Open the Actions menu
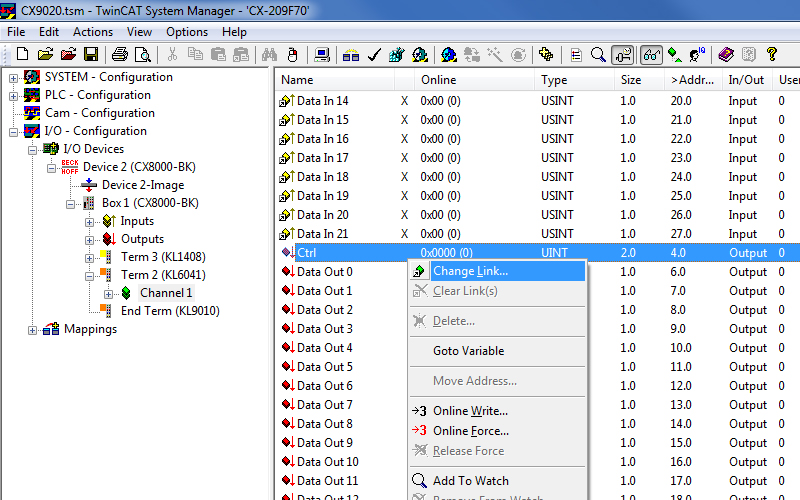Image resolution: width=800 pixels, height=500 pixels. [x=93, y=32]
